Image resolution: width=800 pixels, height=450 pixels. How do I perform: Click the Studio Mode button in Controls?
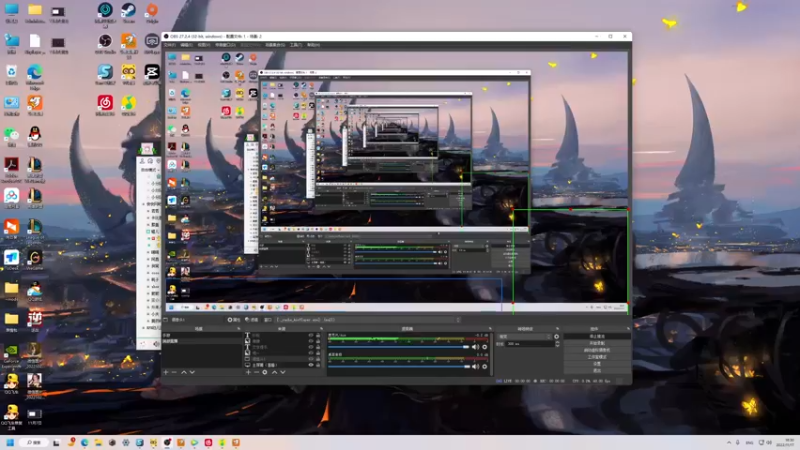click(597, 357)
